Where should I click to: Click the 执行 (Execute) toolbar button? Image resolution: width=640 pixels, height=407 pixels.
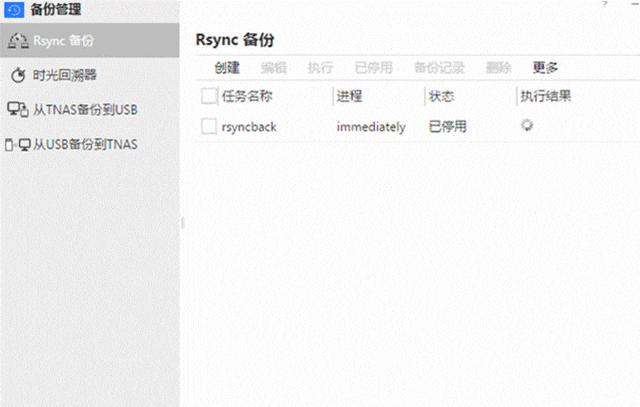(x=320, y=68)
